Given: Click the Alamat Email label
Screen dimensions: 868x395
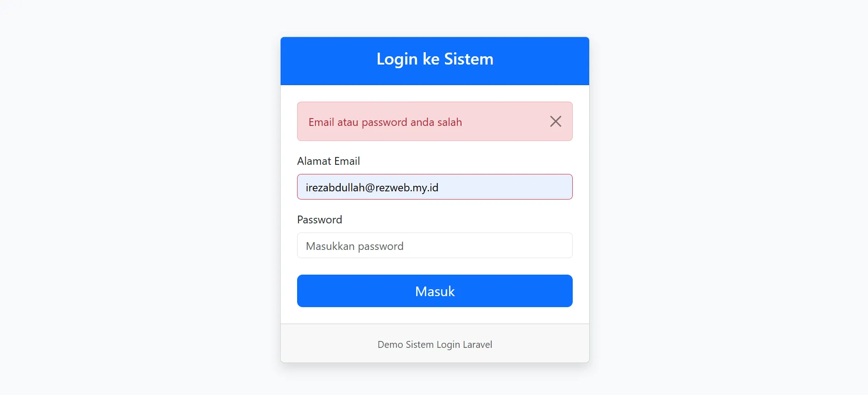Looking at the screenshot, I should 328,161.
